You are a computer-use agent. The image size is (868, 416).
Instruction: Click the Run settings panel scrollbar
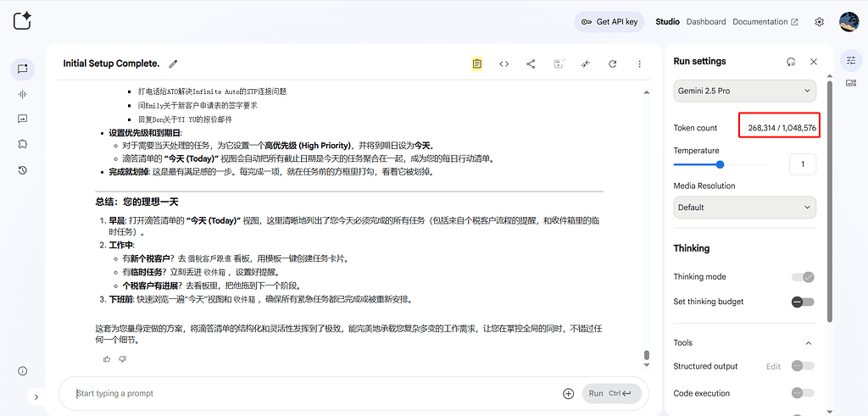coord(829,202)
